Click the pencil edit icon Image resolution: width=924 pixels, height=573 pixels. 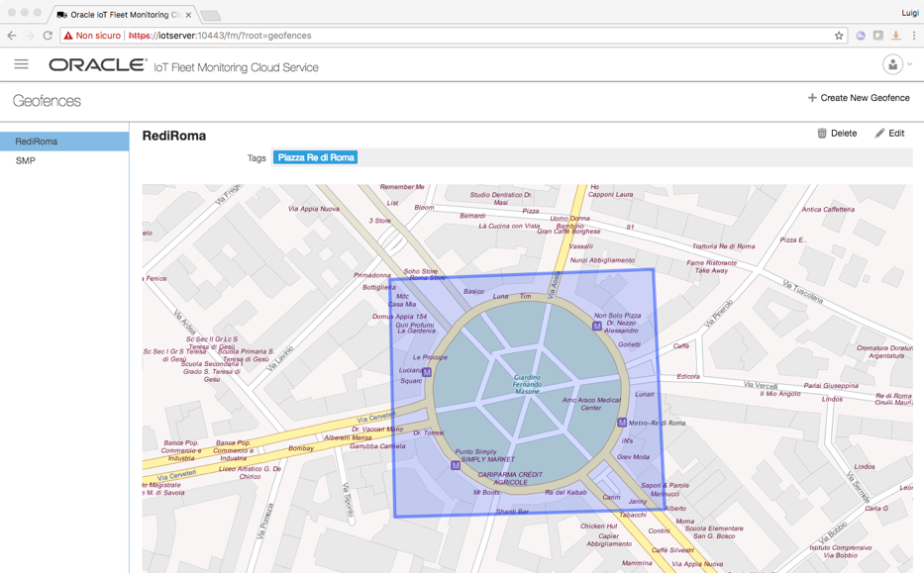(x=879, y=133)
